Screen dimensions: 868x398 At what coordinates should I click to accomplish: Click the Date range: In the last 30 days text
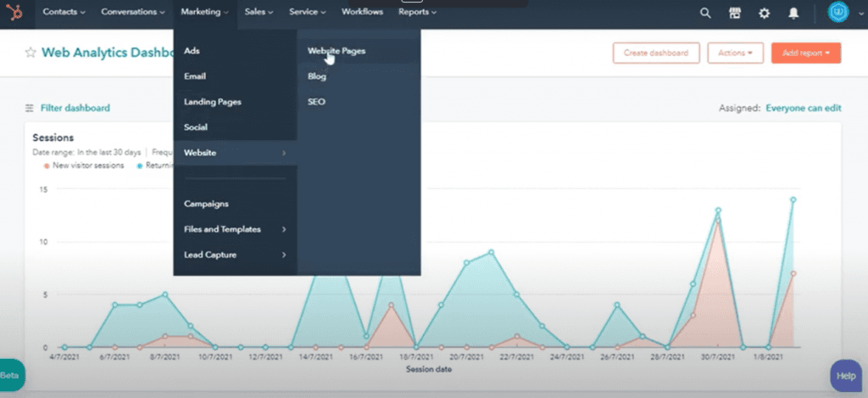click(x=86, y=153)
